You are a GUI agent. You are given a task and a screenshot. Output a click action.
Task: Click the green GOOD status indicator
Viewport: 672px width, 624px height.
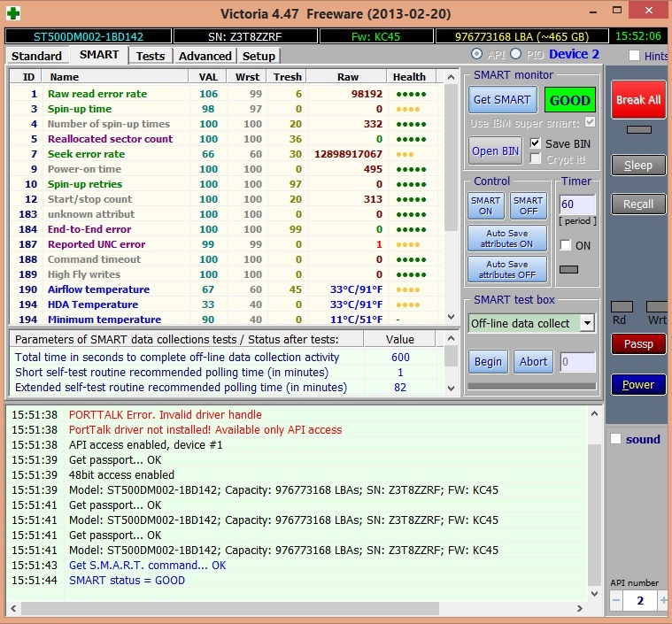pyautogui.click(x=569, y=100)
